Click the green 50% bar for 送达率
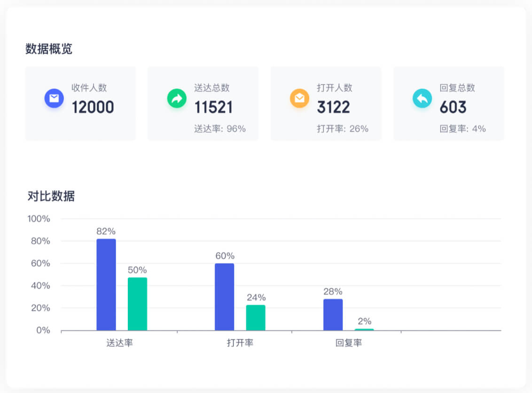 pos(137,304)
